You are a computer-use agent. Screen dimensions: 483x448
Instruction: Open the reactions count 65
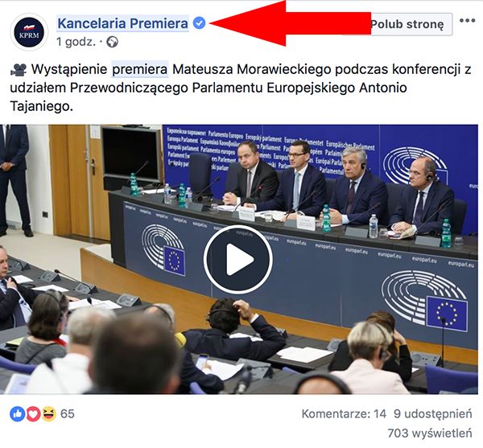pyautogui.click(x=68, y=414)
